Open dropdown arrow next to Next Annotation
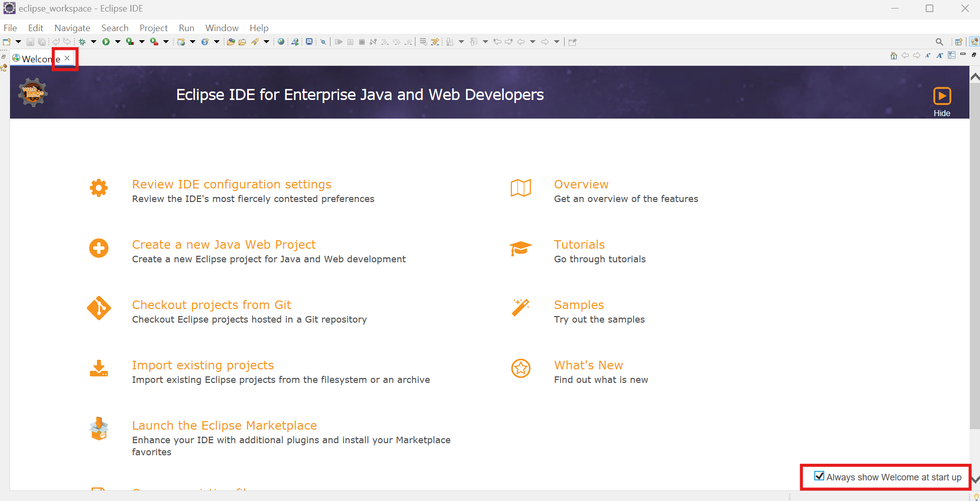The height and width of the screenshot is (501, 980). click(461, 42)
